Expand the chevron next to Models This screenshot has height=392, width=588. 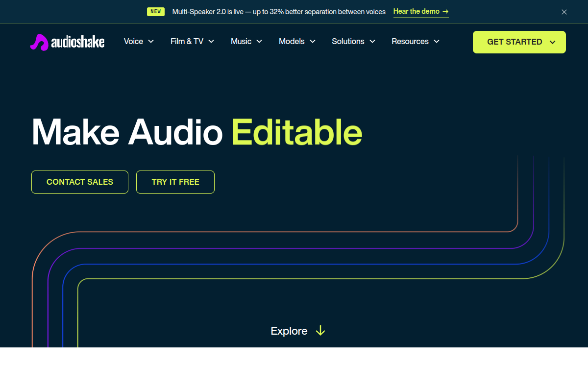(x=312, y=42)
